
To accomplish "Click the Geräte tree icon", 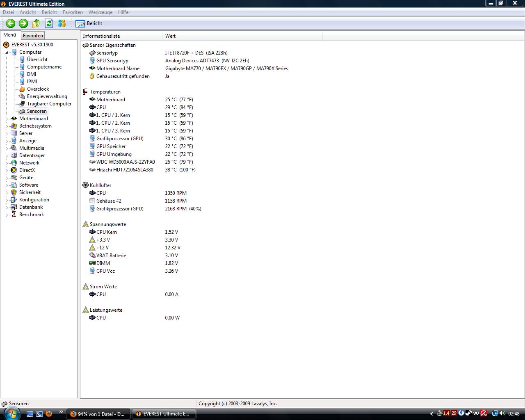I will click(x=14, y=178).
